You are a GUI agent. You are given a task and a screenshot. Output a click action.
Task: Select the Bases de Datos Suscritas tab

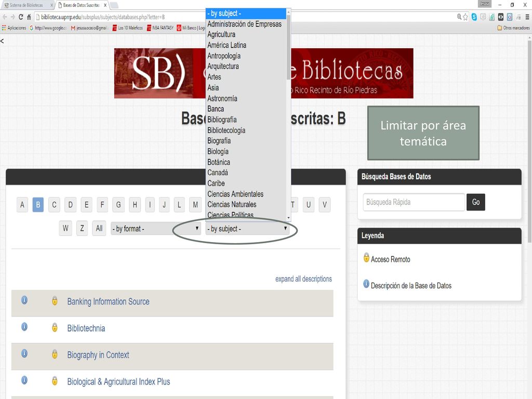(x=82, y=5)
